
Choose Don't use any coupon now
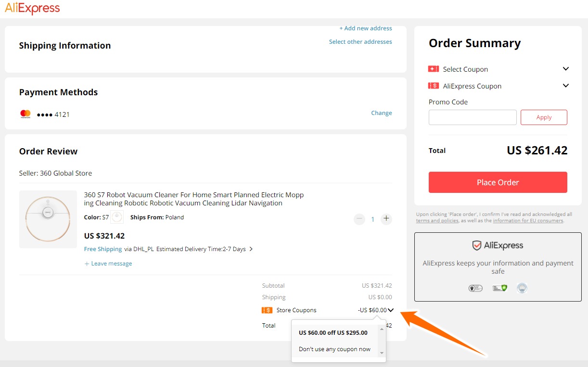(335, 349)
